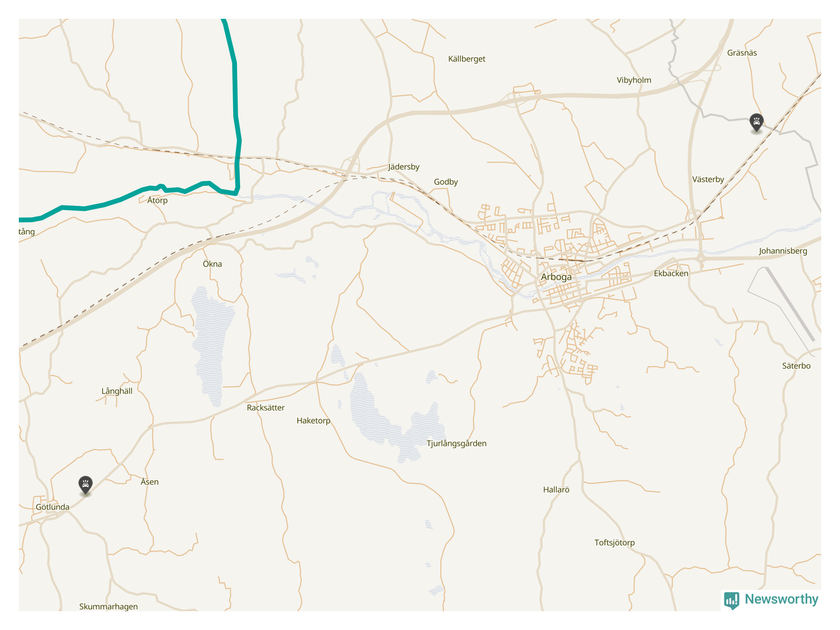Screen dimensions: 840x630
Task: Select the Vibyholm place label
Action: pyautogui.click(x=634, y=80)
